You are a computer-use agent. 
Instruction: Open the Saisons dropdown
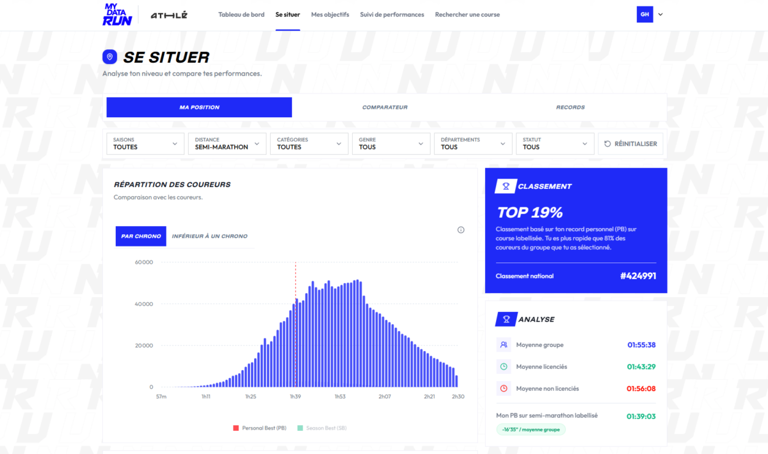145,143
